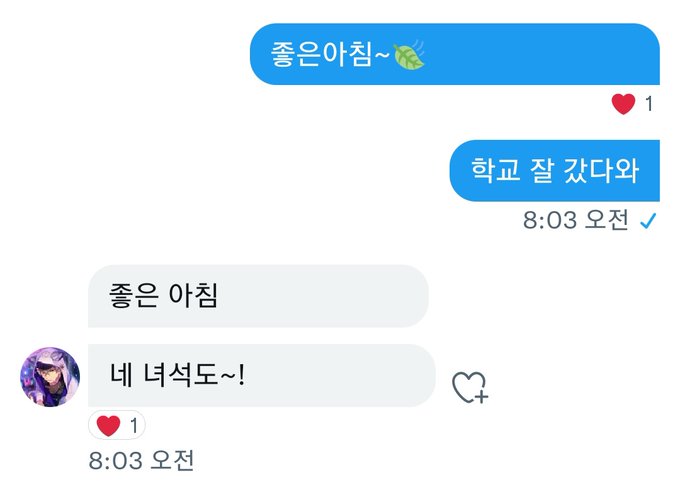Click the "네 녀석도~!" text
The image size is (680, 482).
point(177,376)
